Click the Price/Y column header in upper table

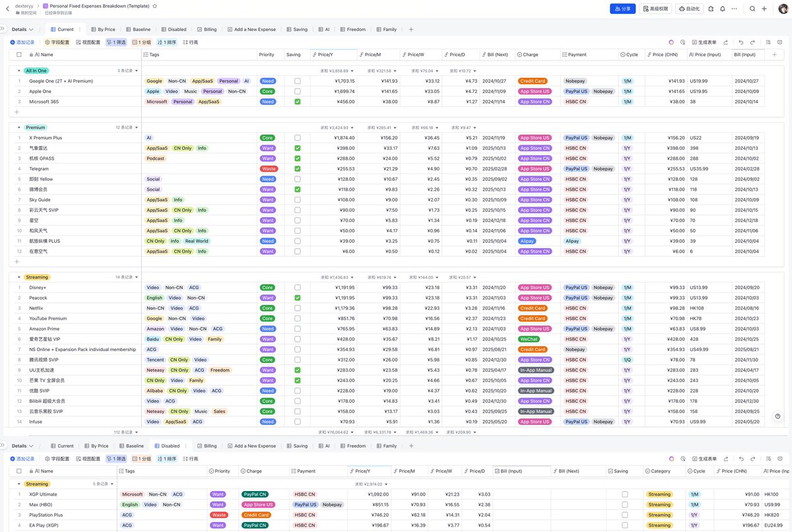[334, 55]
